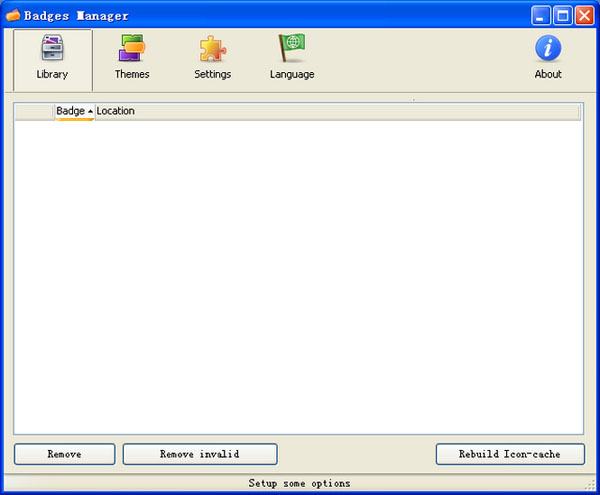Maximize the Badges Manager window
This screenshot has width=600, height=495.
pyautogui.click(x=562, y=16)
